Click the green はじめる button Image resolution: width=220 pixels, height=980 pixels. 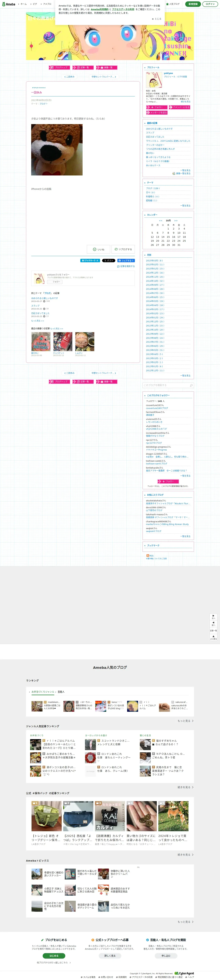click(x=54, y=955)
